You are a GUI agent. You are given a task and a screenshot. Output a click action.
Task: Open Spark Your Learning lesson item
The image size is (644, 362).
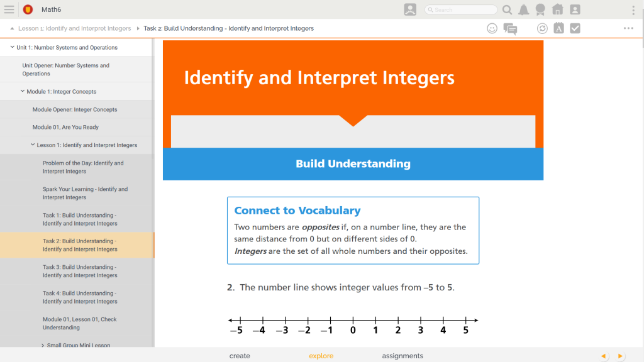[85, 193]
